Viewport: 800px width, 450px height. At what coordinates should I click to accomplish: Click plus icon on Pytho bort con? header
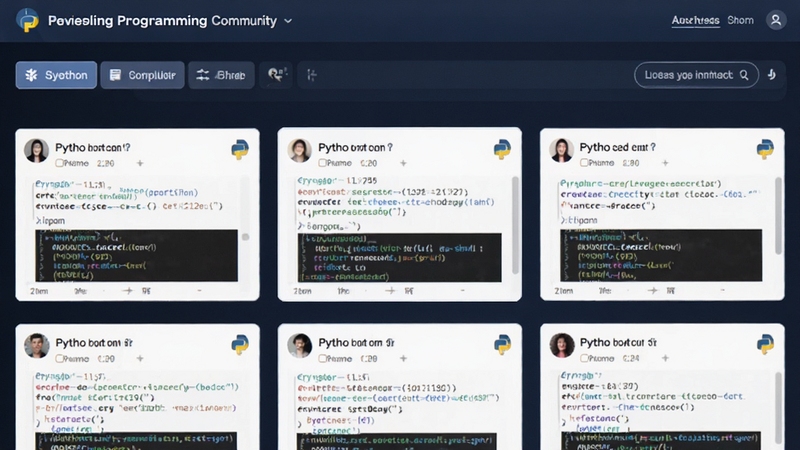click(x=140, y=163)
